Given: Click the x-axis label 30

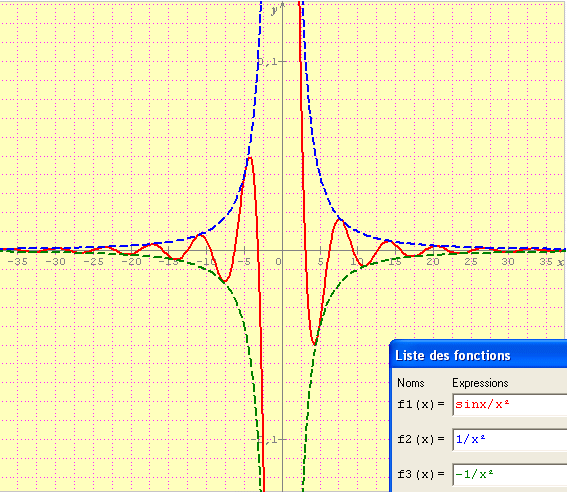Looking at the screenshot, I should click(x=508, y=261).
